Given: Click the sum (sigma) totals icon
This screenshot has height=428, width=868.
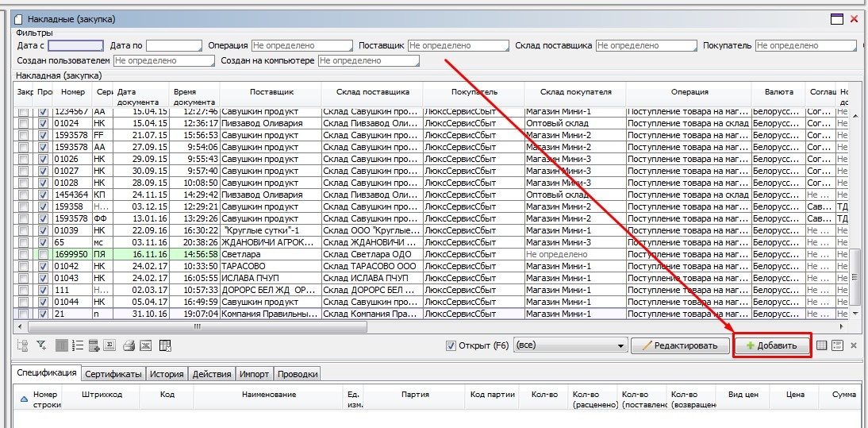Looking at the screenshot, I should [110, 345].
